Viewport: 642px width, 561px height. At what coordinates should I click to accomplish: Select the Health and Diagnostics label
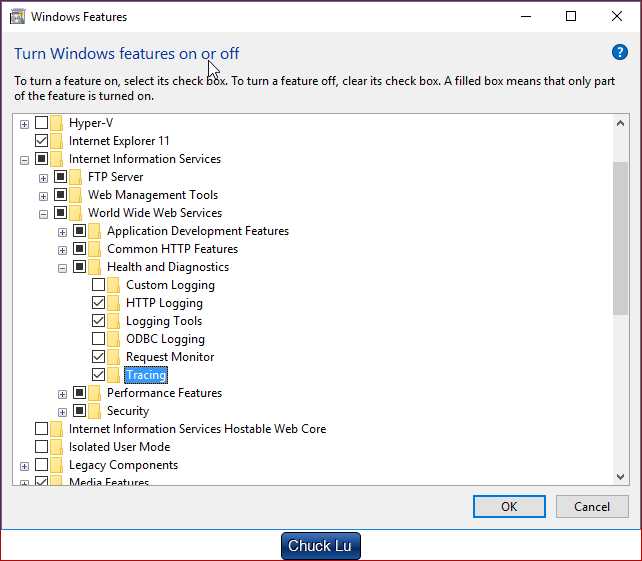pyautogui.click(x=168, y=267)
